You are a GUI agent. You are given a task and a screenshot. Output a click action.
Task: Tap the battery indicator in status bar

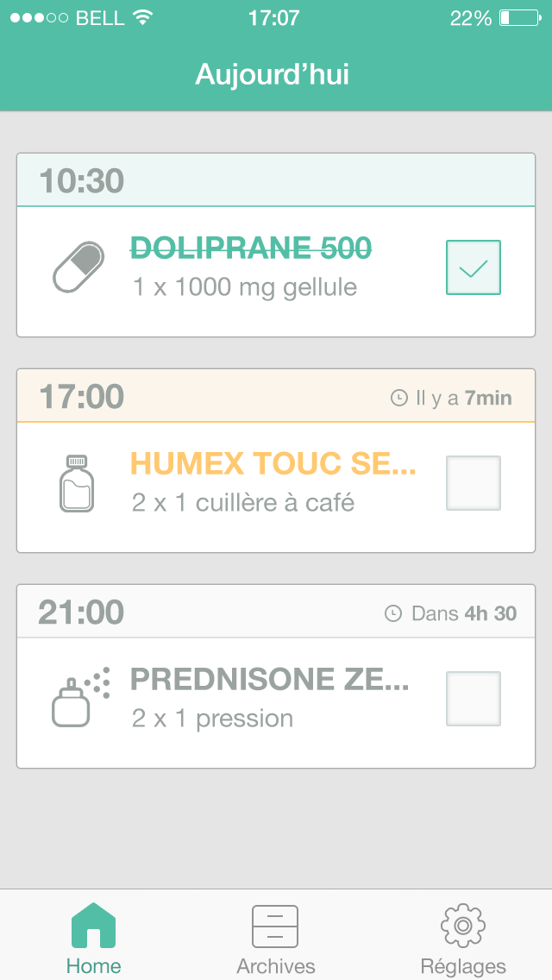pos(517,18)
